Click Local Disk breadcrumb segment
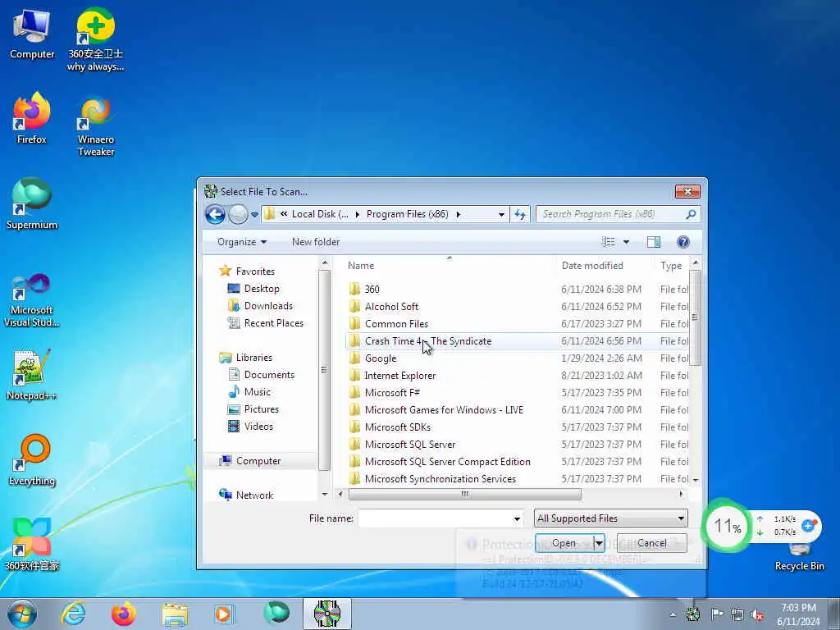Image resolution: width=840 pixels, height=630 pixels. [x=320, y=214]
